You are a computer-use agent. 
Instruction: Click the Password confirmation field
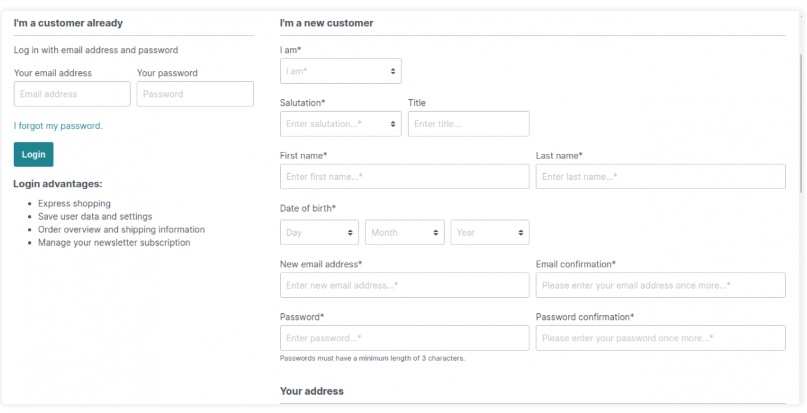[660, 338]
